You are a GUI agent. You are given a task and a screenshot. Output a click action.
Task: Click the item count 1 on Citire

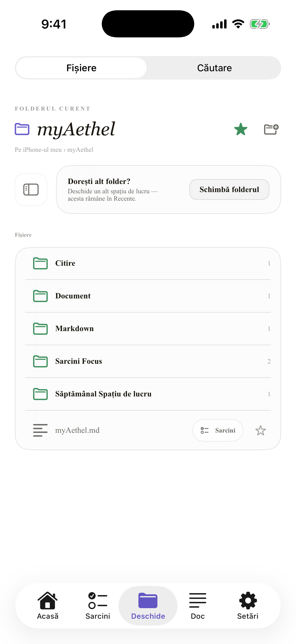(x=269, y=264)
